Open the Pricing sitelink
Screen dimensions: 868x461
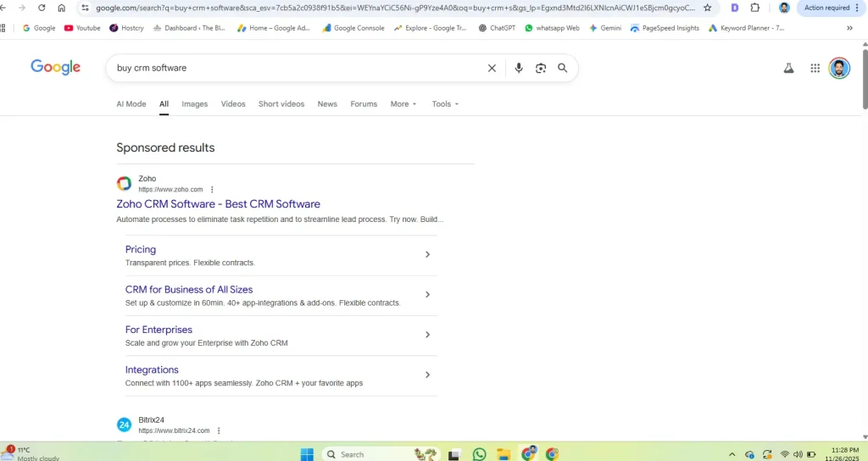(x=141, y=250)
